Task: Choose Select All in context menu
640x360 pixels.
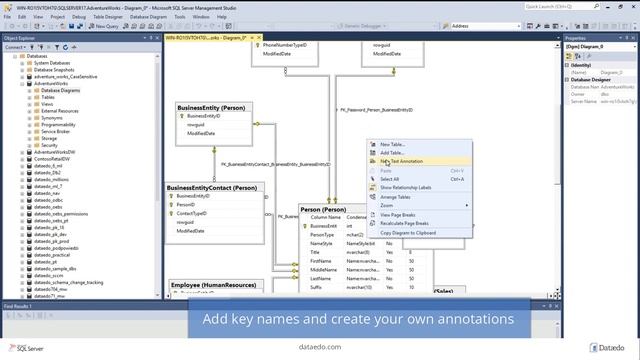Action: coord(420,179)
